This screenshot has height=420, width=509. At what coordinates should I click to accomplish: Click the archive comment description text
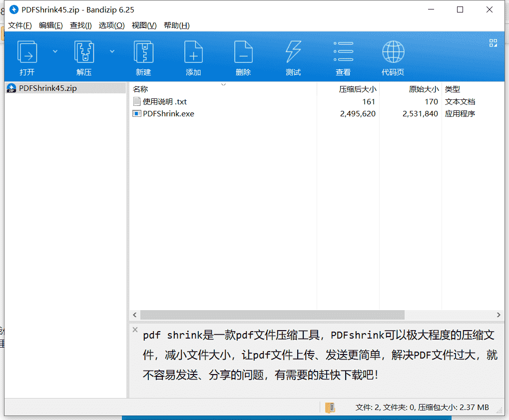click(320, 355)
